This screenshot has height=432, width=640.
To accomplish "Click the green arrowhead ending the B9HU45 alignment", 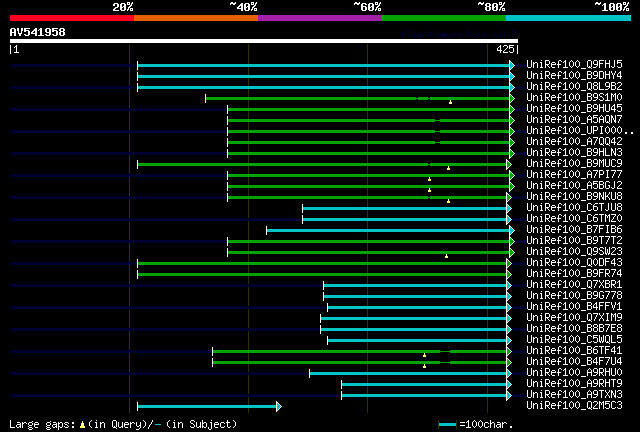I will pyautogui.click(x=512, y=109).
